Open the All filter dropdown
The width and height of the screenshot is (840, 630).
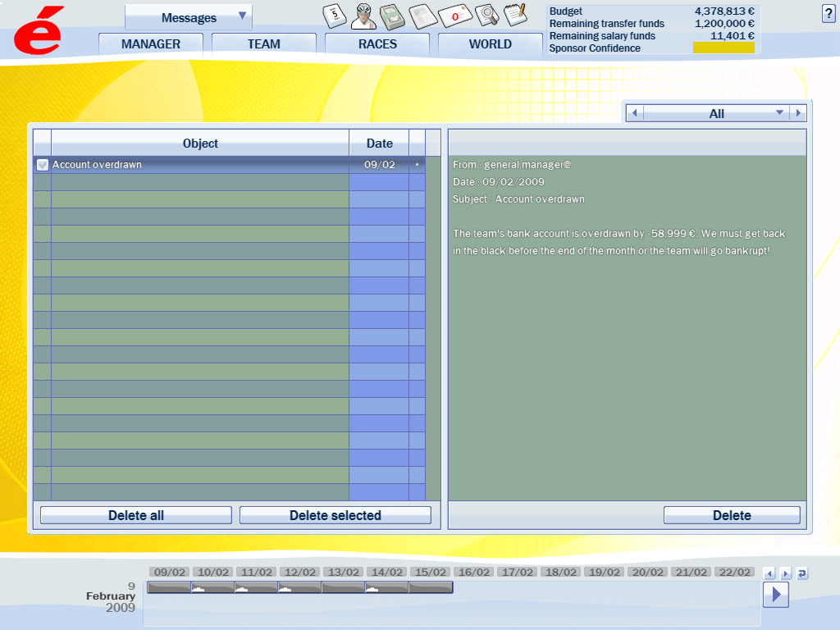pos(779,113)
